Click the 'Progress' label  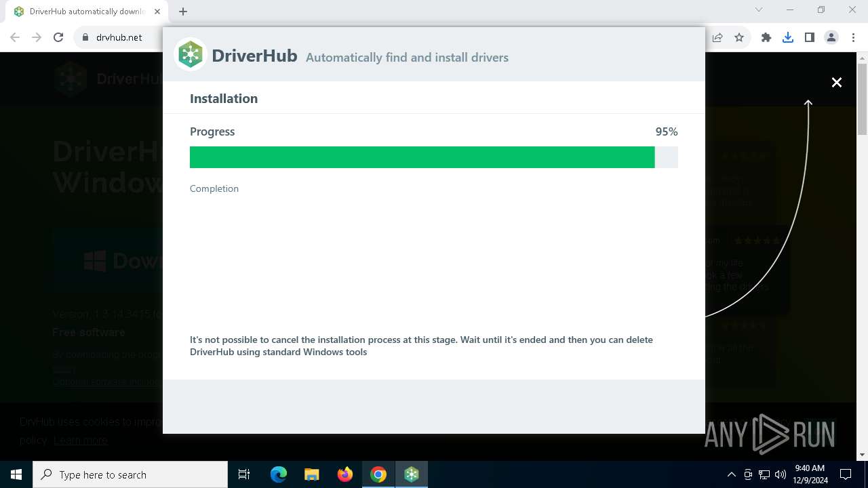(212, 131)
